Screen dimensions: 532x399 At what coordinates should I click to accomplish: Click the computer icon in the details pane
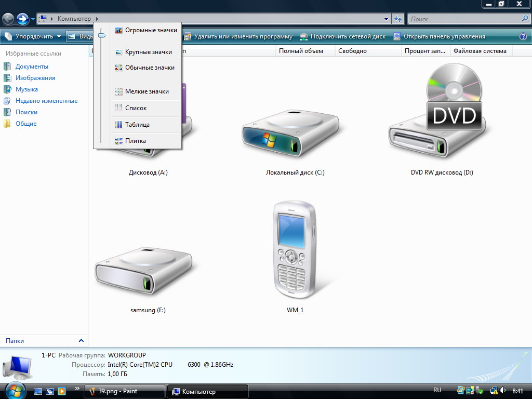point(18,367)
